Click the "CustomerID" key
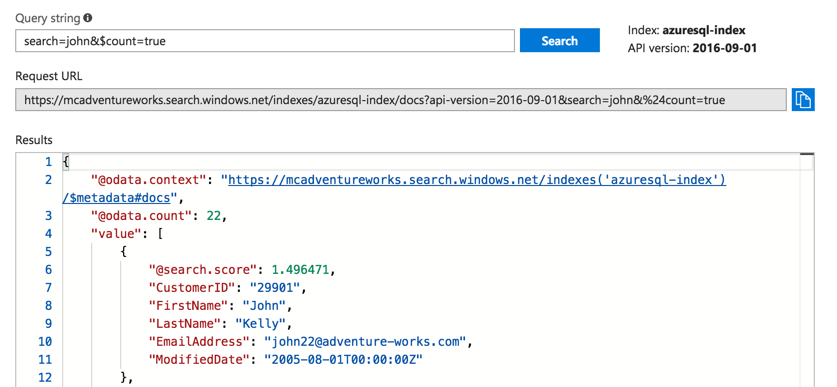This screenshot has width=837, height=387. [192, 288]
